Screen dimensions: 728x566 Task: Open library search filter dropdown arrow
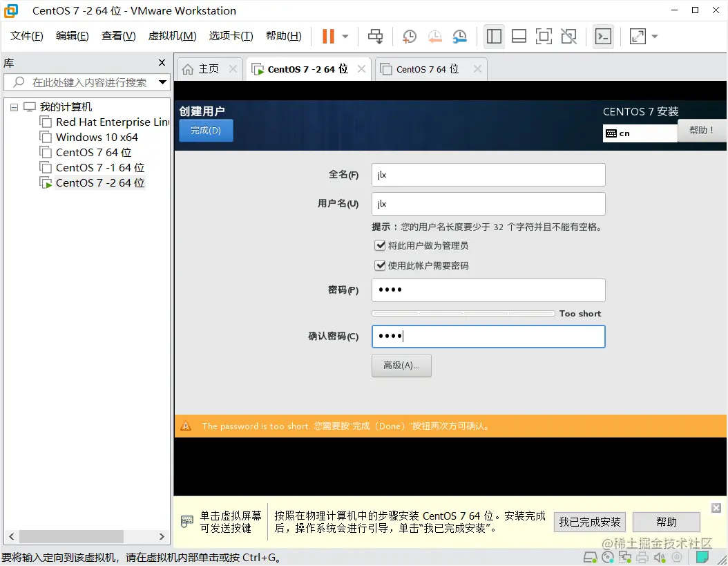[162, 82]
